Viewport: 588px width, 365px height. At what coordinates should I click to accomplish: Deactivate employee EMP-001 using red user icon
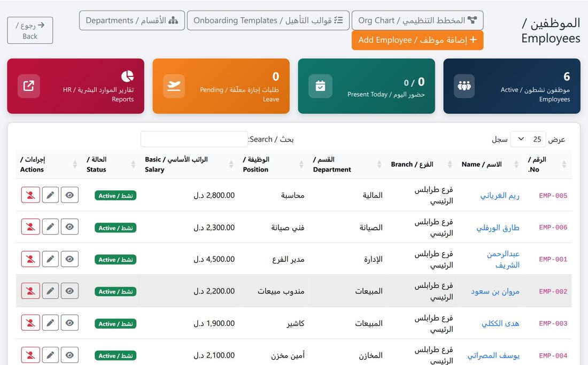[x=30, y=259]
